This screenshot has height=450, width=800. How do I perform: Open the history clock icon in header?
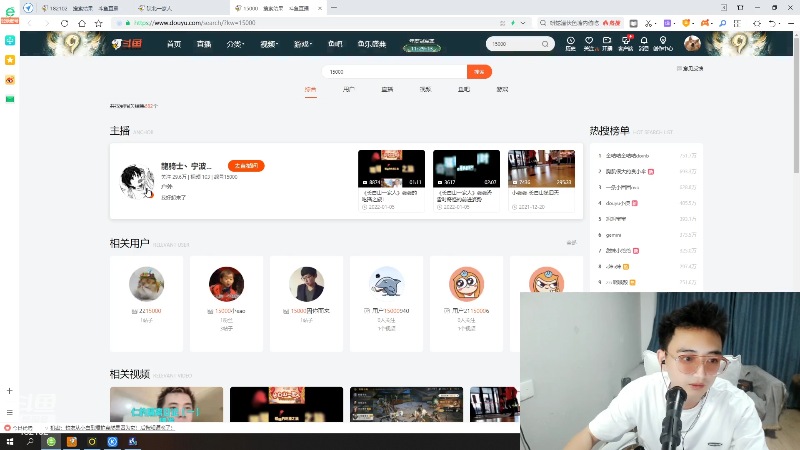click(x=570, y=43)
